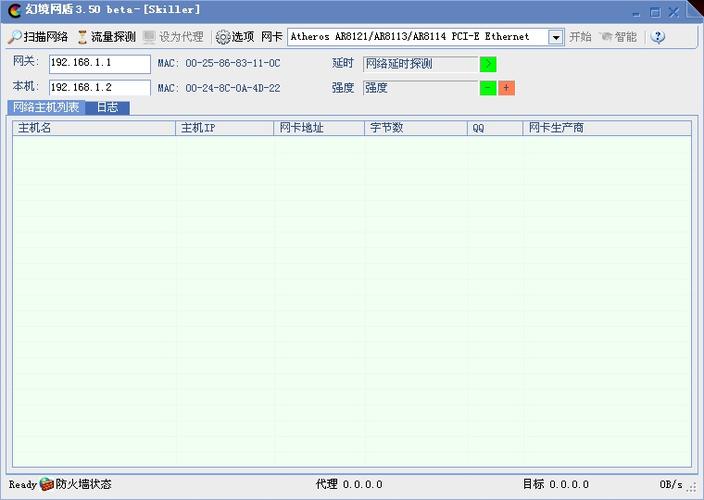Image resolution: width=704 pixels, height=500 pixels.
Task: Click the green arrow button next to 网络延时探测
Action: click(x=488, y=64)
